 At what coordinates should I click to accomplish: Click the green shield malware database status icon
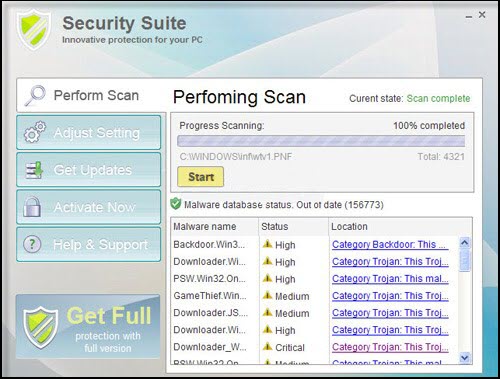[x=176, y=204]
